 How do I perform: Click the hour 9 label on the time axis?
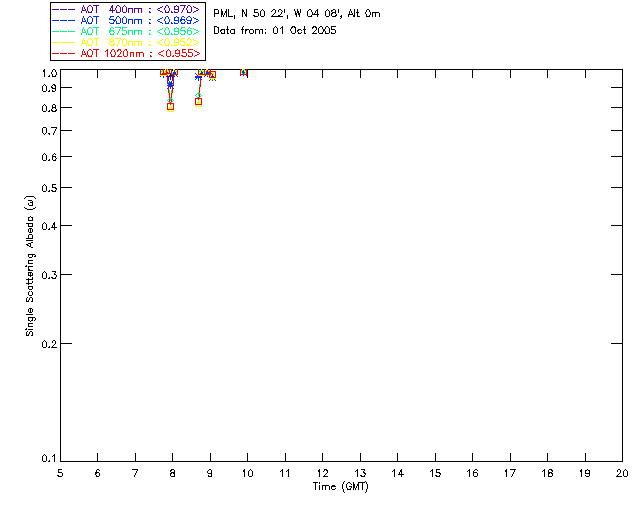tap(210, 473)
